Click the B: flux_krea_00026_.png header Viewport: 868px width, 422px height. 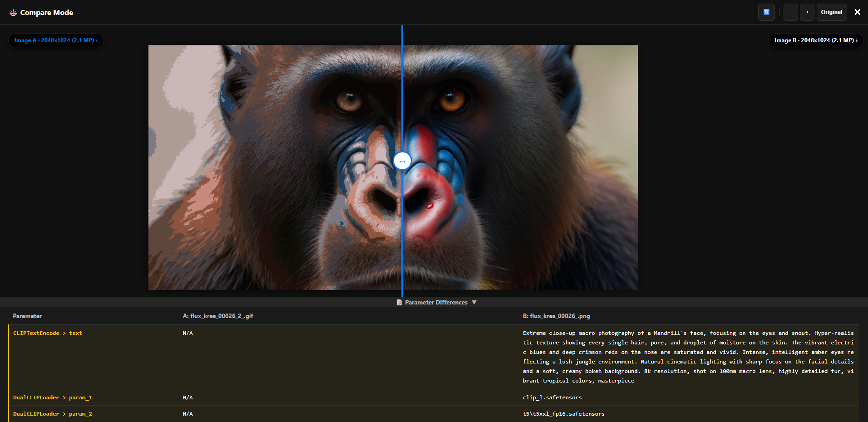coord(556,316)
